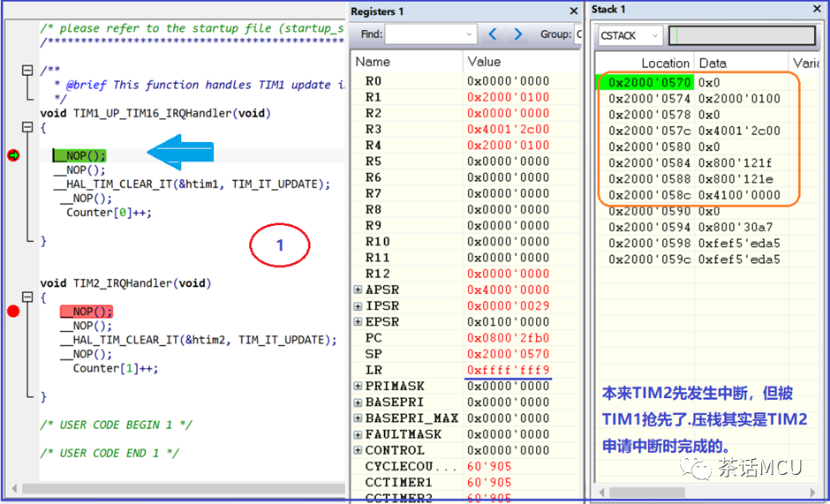The height and width of the screenshot is (504, 830).
Task: Expand the PRIMASK register
Action: point(358,386)
